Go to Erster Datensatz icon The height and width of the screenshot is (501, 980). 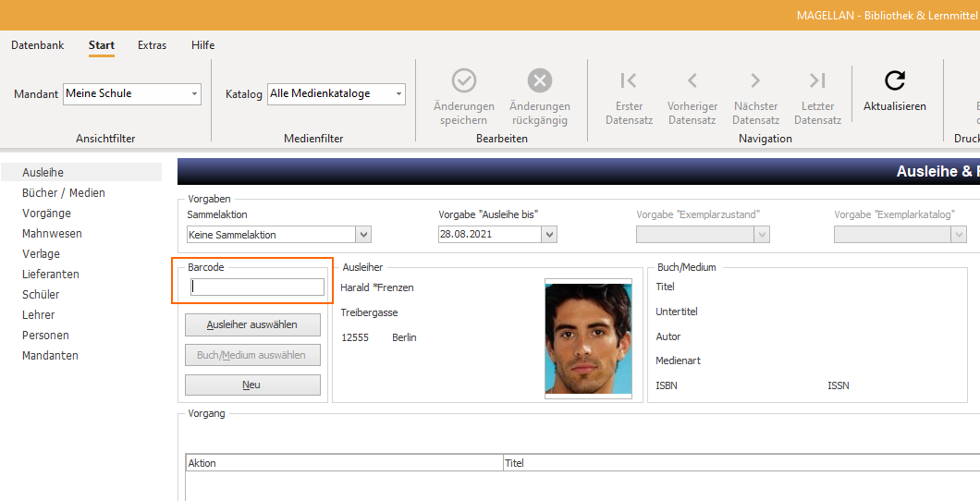tap(629, 80)
